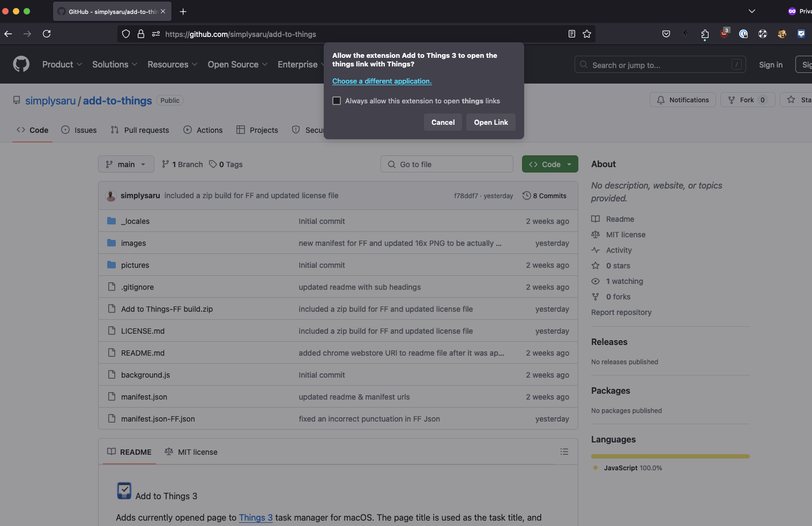Viewport: 812px width, 526px height.
Task: Click the eye icon beside 1 watching
Action: pos(595,281)
